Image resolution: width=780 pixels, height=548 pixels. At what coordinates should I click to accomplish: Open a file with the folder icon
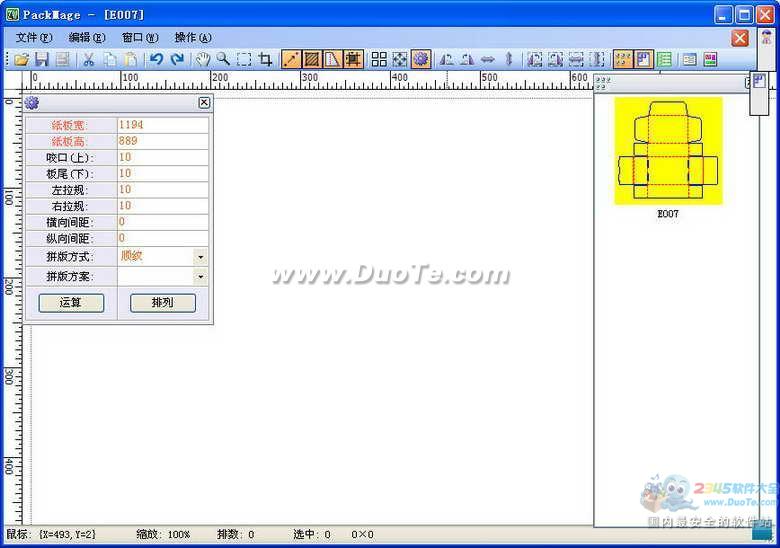[21, 60]
